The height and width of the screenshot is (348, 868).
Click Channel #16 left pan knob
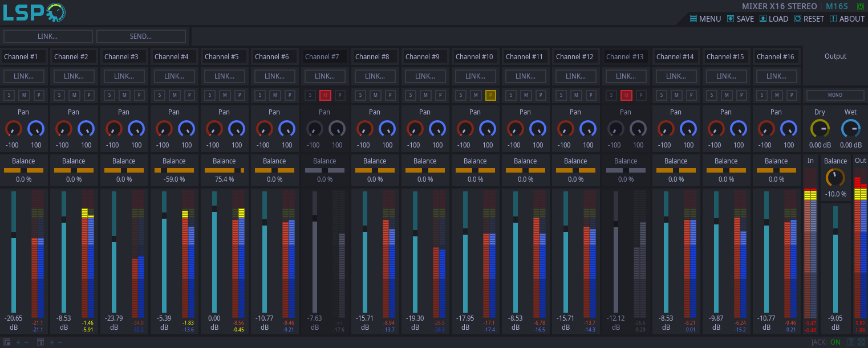[x=766, y=129]
